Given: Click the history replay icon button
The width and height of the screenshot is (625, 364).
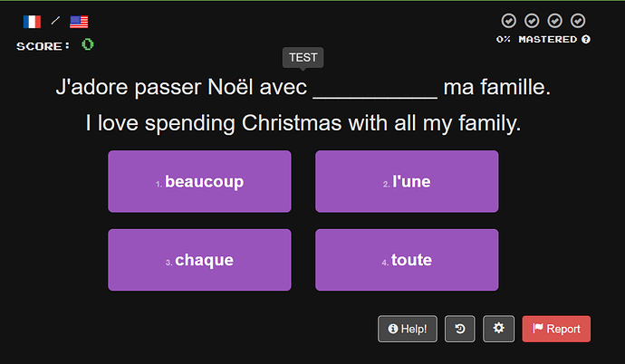Looking at the screenshot, I should (x=460, y=329).
